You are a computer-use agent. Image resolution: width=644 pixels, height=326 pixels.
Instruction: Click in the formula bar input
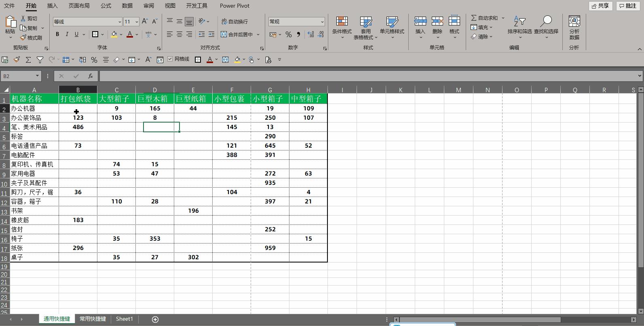click(x=368, y=76)
